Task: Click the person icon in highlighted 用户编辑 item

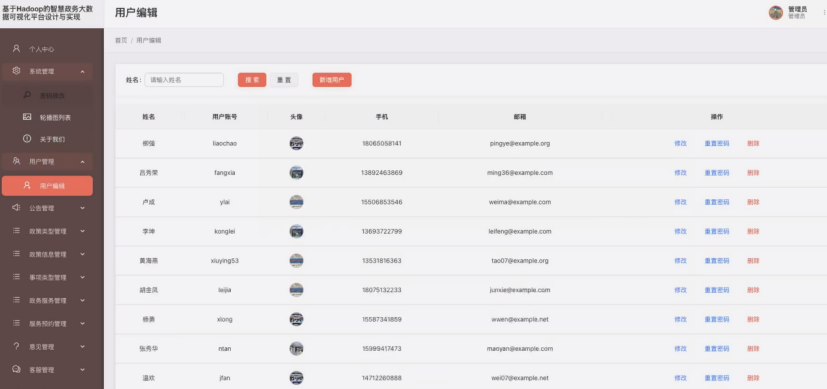Action: tap(27, 186)
